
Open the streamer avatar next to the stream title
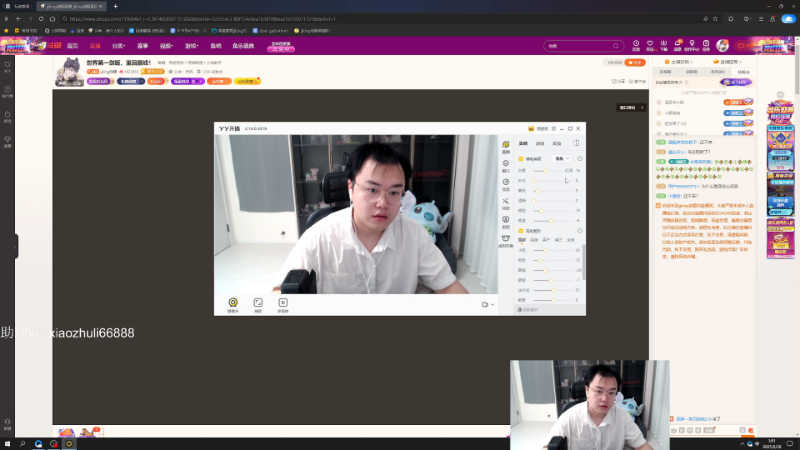(69, 71)
